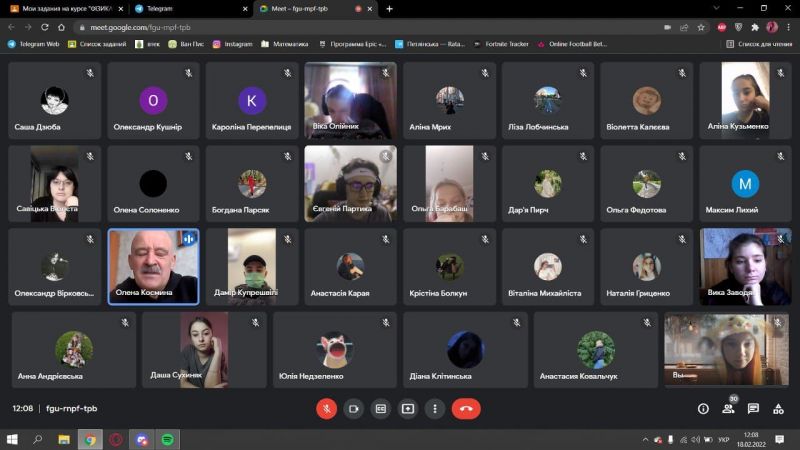Click Аліна Кузьменко video tile

point(745,101)
